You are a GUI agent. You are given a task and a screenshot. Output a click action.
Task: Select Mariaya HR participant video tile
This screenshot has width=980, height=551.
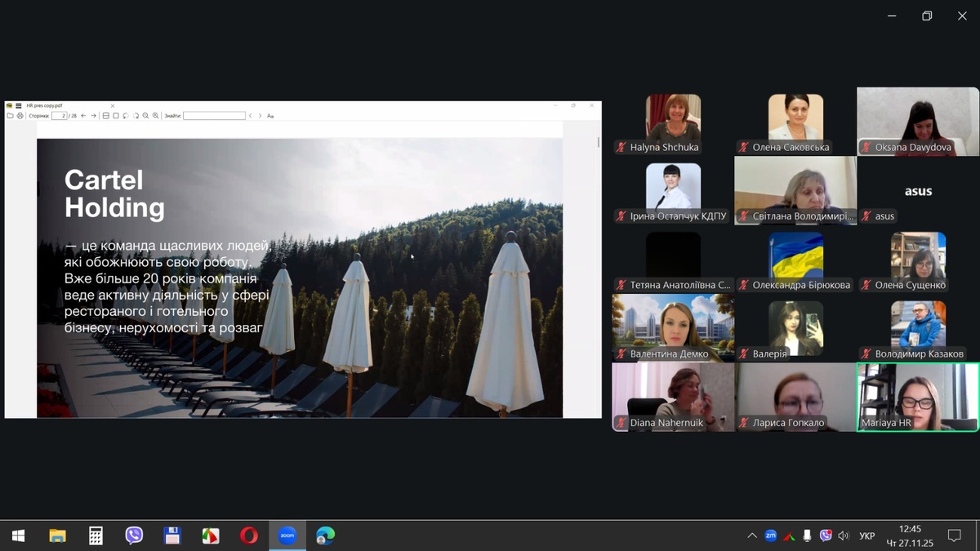pyautogui.click(x=918, y=397)
